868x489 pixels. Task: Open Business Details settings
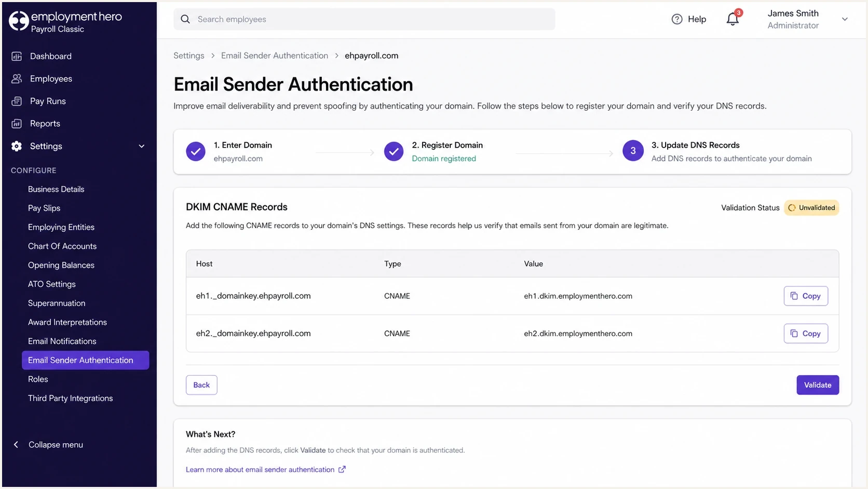[56, 189]
